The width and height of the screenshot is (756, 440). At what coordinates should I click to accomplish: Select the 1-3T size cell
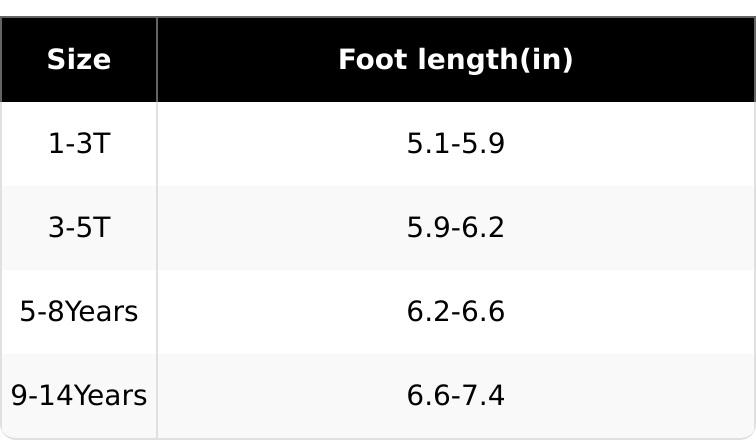pos(79,144)
